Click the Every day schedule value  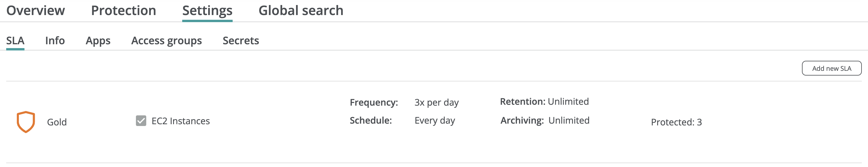(435, 120)
